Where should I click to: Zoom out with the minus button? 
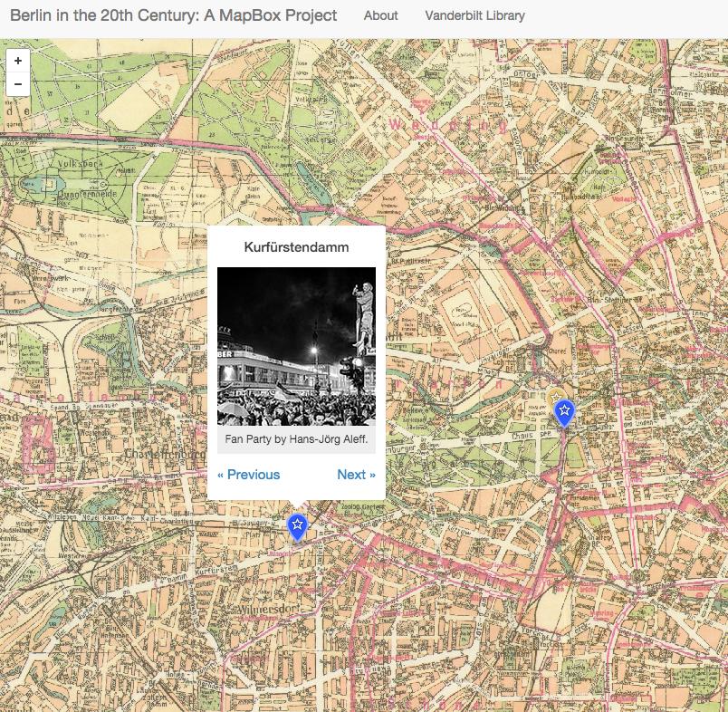tap(18, 84)
